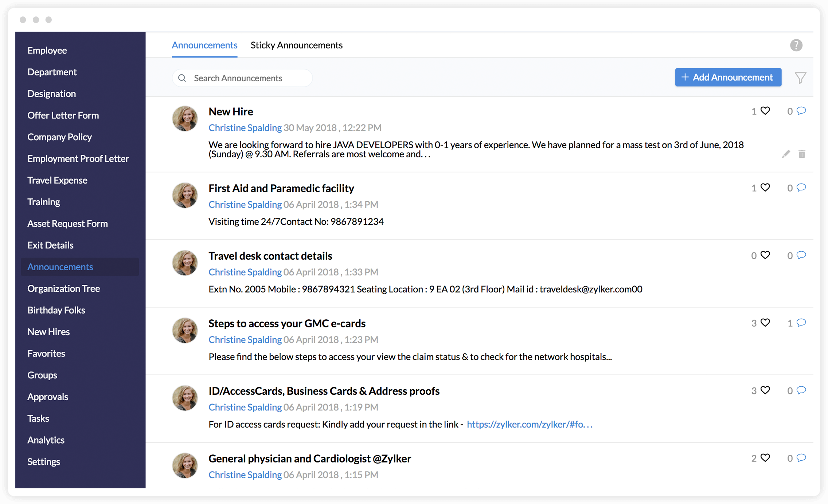The height and width of the screenshot is (504, 828).
Task: Open Organization Tree in the sidebar
Action: coord(63,288)
